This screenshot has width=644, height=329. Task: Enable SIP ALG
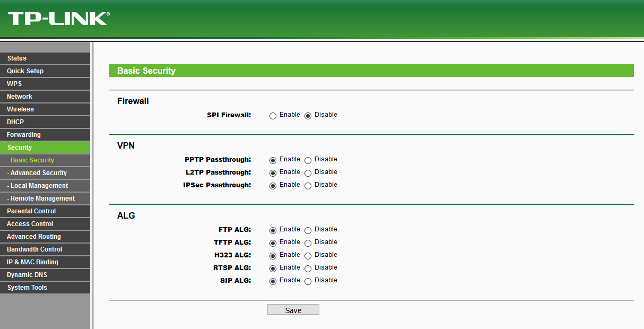273,281
